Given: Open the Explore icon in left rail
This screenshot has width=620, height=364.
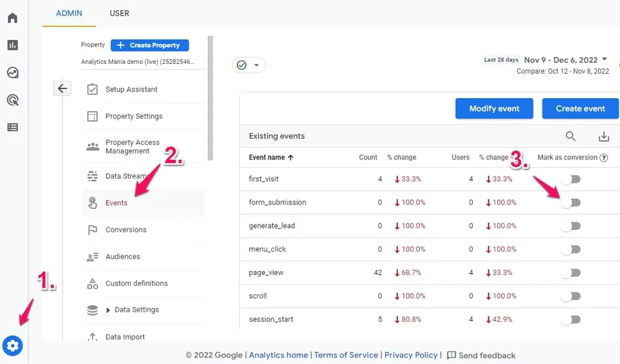Looking at the screenshot, I should 13,73.
